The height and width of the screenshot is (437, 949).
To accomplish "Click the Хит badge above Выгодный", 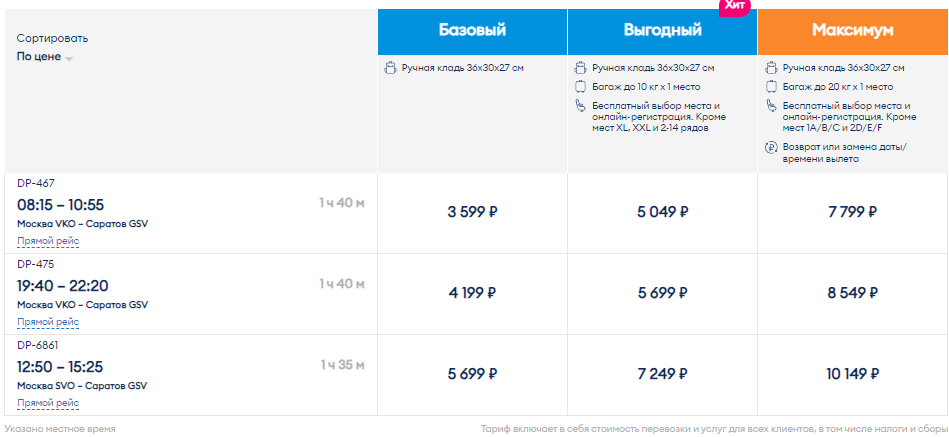I will 734,6.
